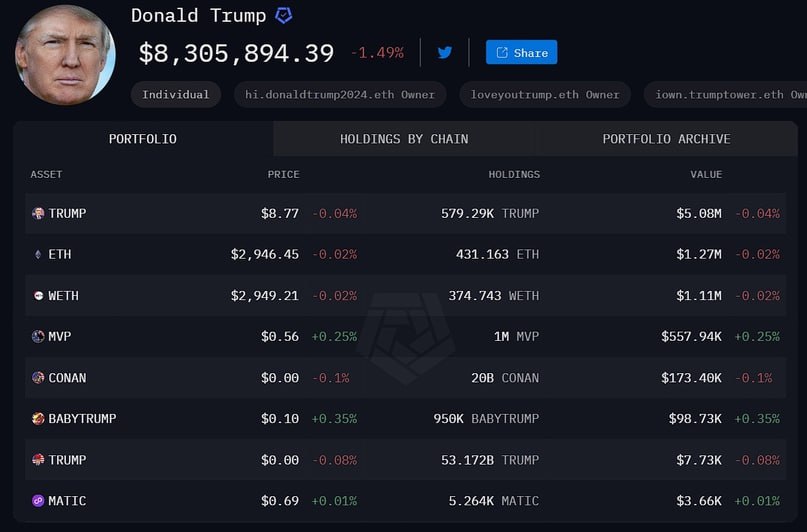Click the WETH token icon
The width and height of the screenshot is (807, 532).
38,296
